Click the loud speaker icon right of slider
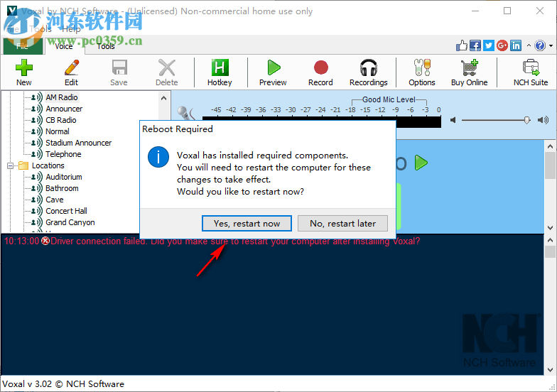This screenshot has height=392, width=557. click(x=543, y=121)
